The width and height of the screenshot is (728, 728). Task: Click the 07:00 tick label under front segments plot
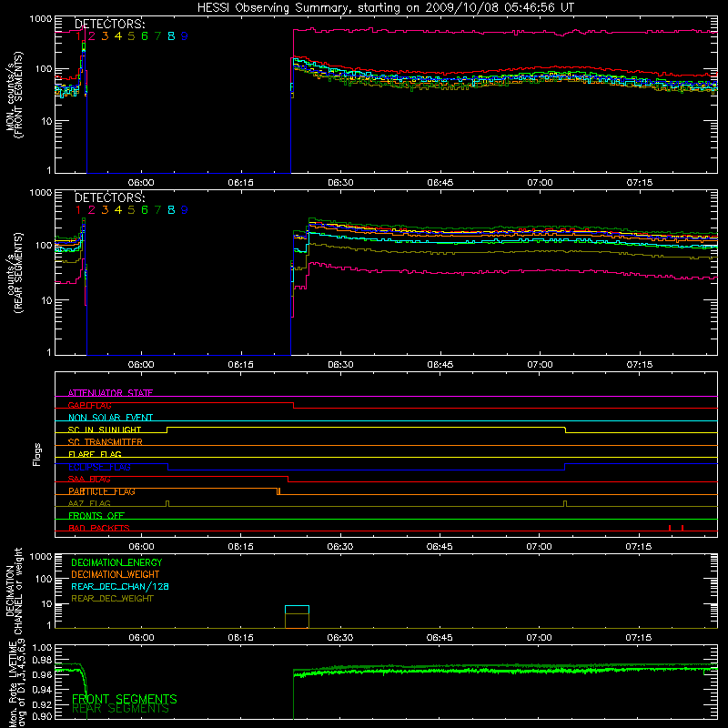[x=540, y=183]
